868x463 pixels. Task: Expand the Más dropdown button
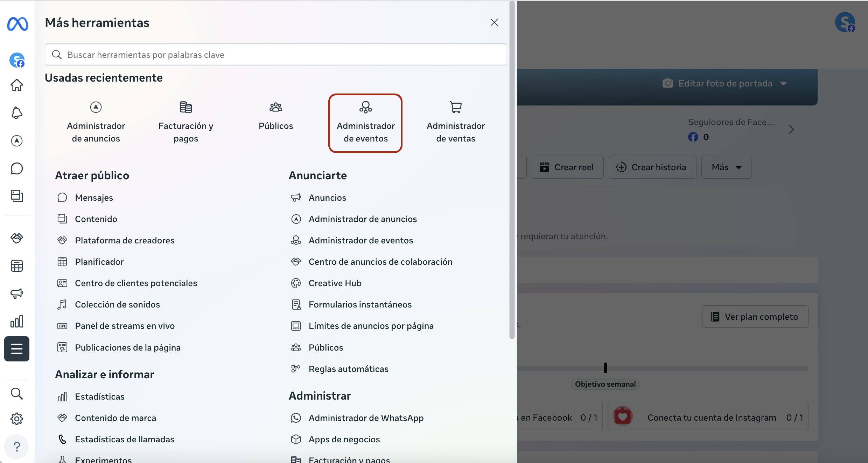click(x=726, y=167)
